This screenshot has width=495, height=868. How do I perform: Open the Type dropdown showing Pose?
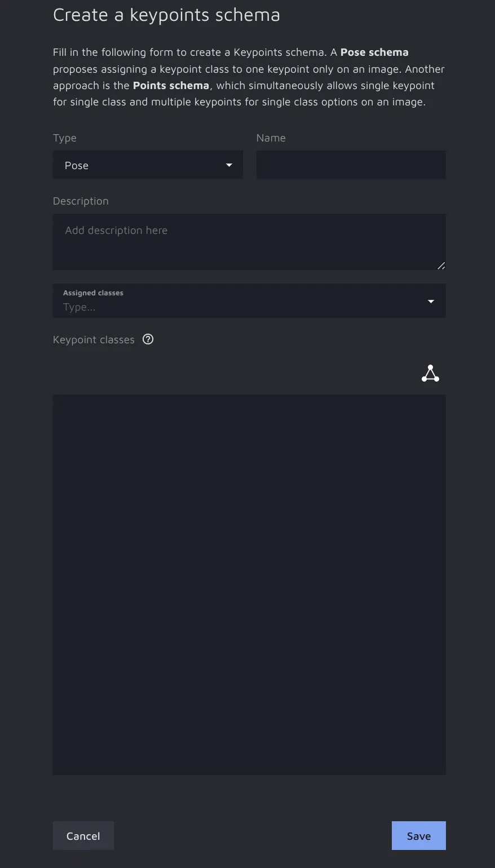tap(148, 165)
